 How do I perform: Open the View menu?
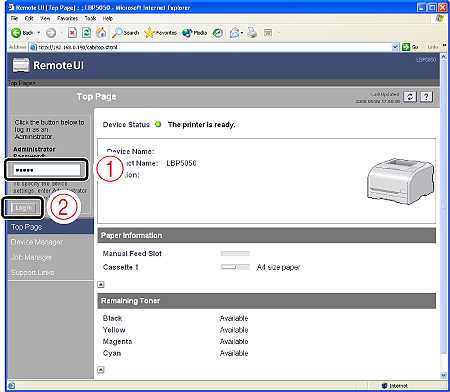[45, 18]
